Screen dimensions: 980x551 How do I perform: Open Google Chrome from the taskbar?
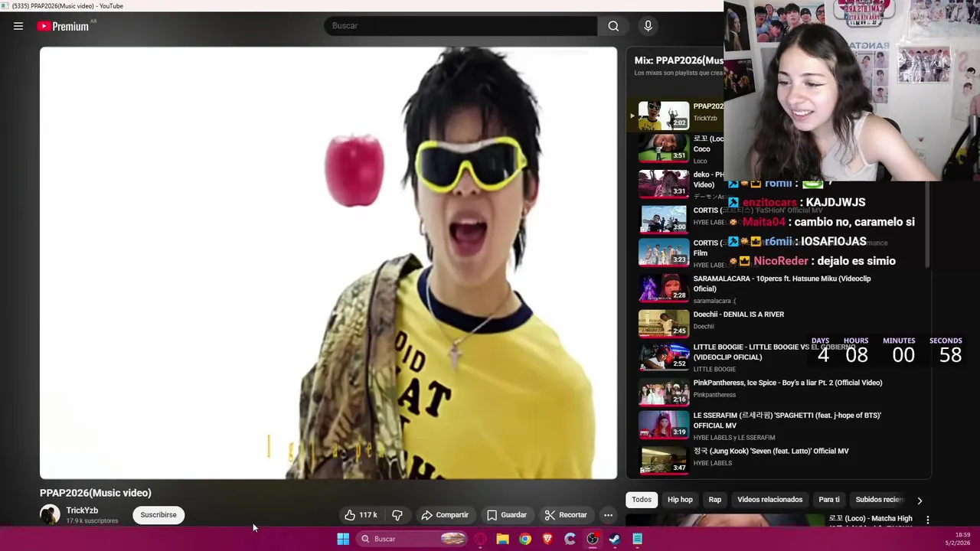[525, 539]
